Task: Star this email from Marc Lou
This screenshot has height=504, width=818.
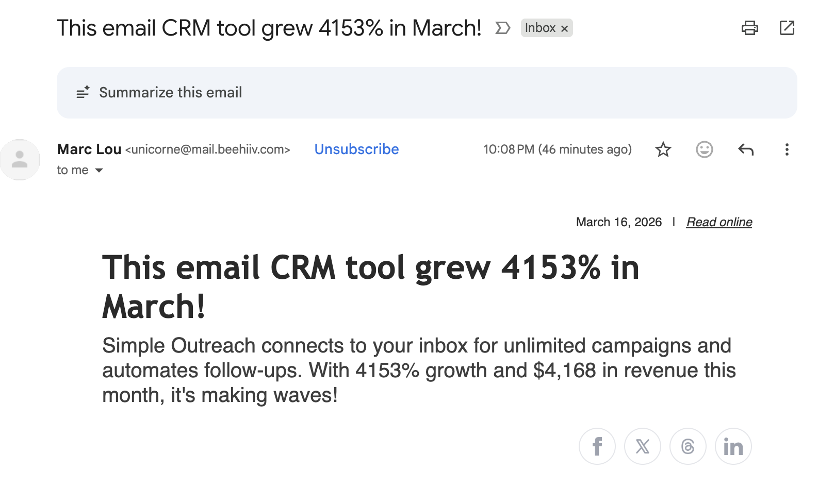Action: 663,149
